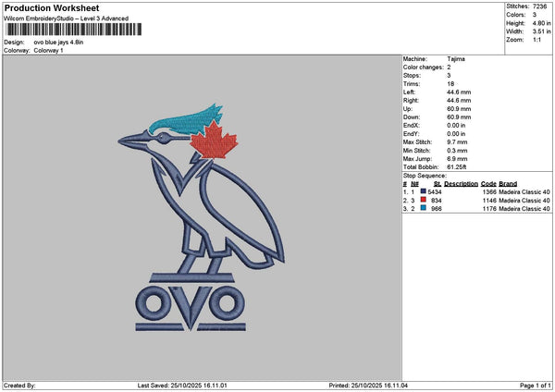The width and height of the screenshot is (555, 392).
Task: Click the 'Left:' label
Action: [x=409, y=92]
